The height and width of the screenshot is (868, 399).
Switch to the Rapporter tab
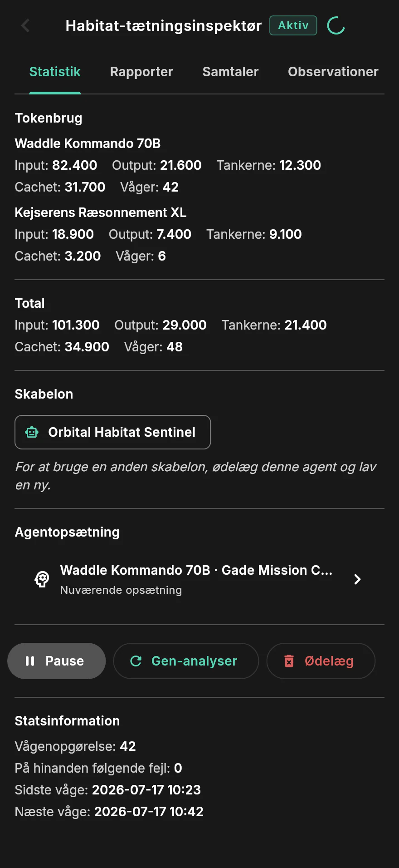(x=141, y=72)
